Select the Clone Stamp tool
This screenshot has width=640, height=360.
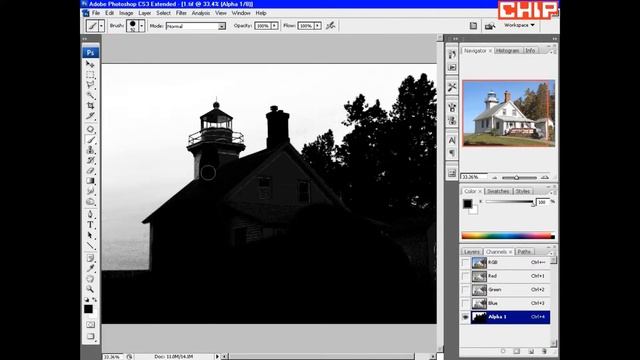(90, 150)
